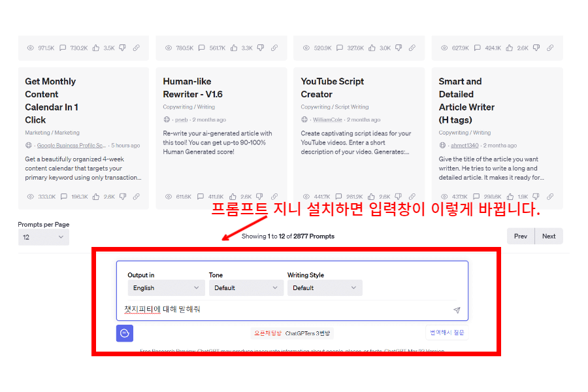The width and height of the screenshot is (588, 392).
Task: Click the Prev page button
Action: [521, 236]
